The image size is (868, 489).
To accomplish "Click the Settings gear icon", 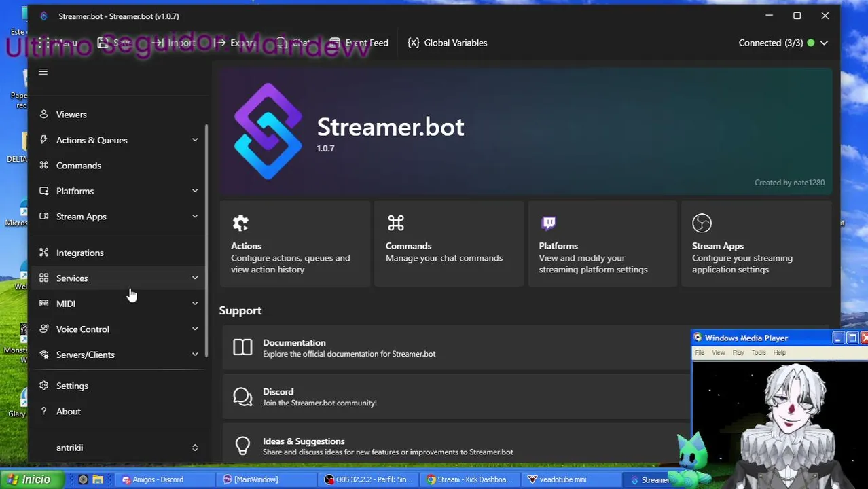I will click(43, 386).
